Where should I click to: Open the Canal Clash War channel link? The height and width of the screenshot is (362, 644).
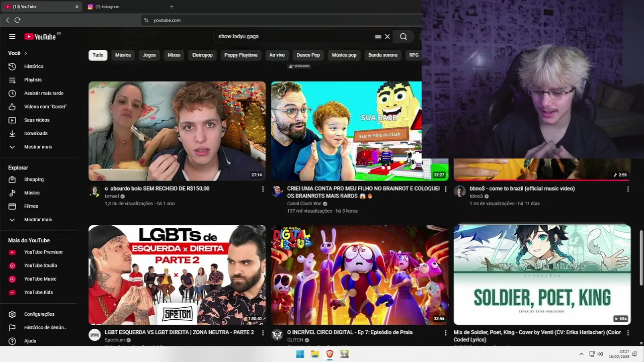(x=304, y=204)
